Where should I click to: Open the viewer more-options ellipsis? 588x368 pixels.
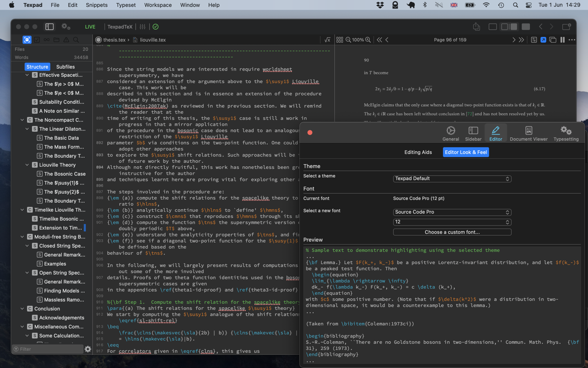click(572, 40)
